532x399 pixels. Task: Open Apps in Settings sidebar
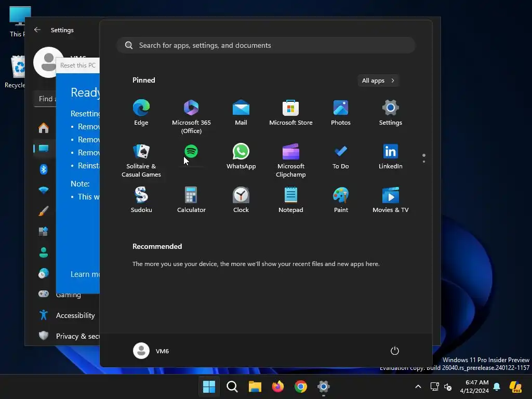[44, 231]
